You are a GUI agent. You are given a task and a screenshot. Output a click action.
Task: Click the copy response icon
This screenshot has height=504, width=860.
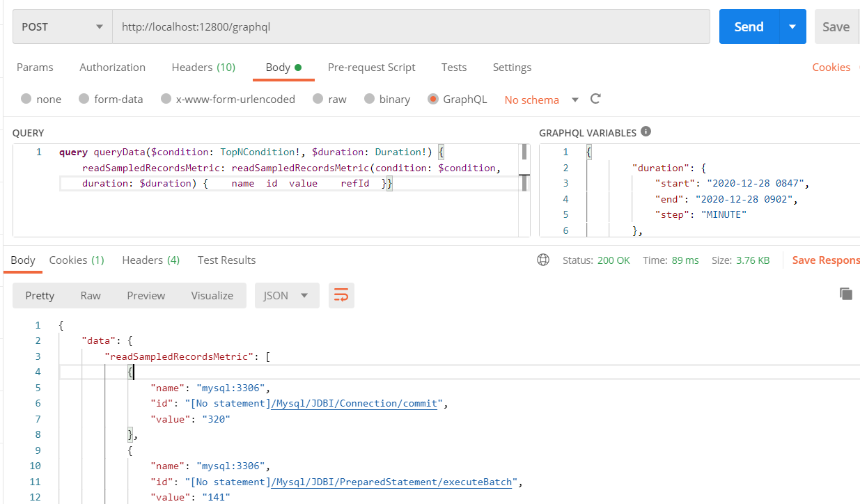click(x=846, y=294)
